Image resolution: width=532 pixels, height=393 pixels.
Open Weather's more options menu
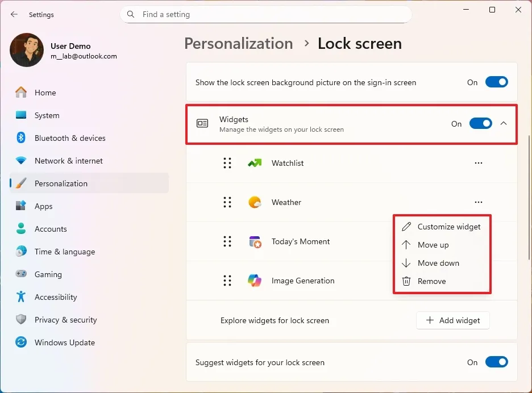click(478, 202)
